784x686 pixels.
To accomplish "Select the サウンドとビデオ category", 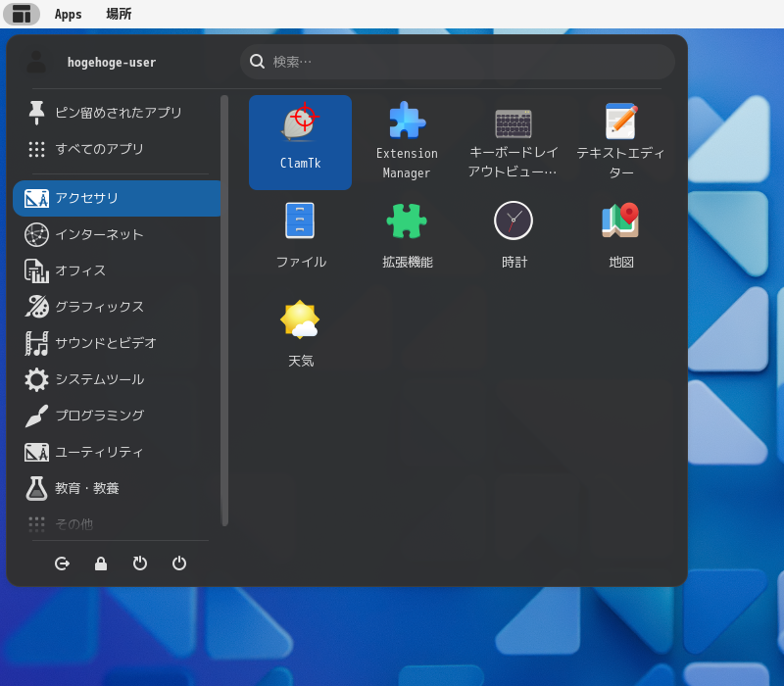I will [118, 343].
